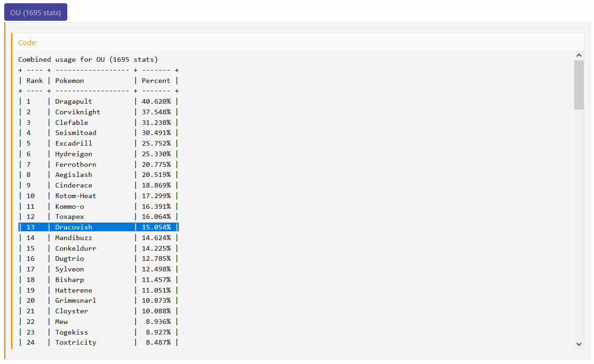Click the 8.487% percentage
The width and height of the screenshot is (594, 364).
click(x=158, y=342)
